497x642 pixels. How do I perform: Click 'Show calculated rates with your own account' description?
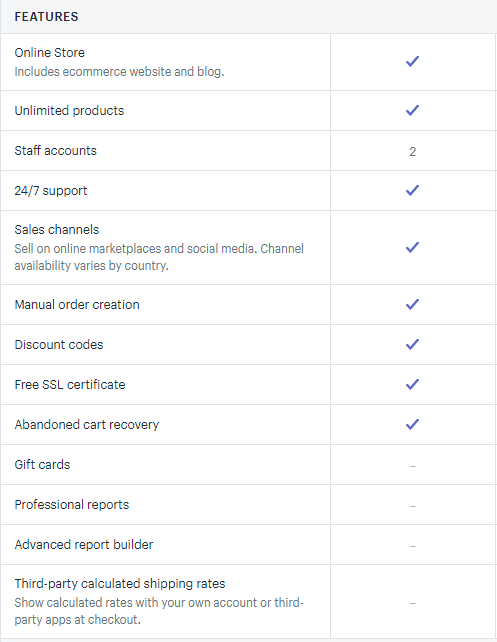(x=159, y=611)
